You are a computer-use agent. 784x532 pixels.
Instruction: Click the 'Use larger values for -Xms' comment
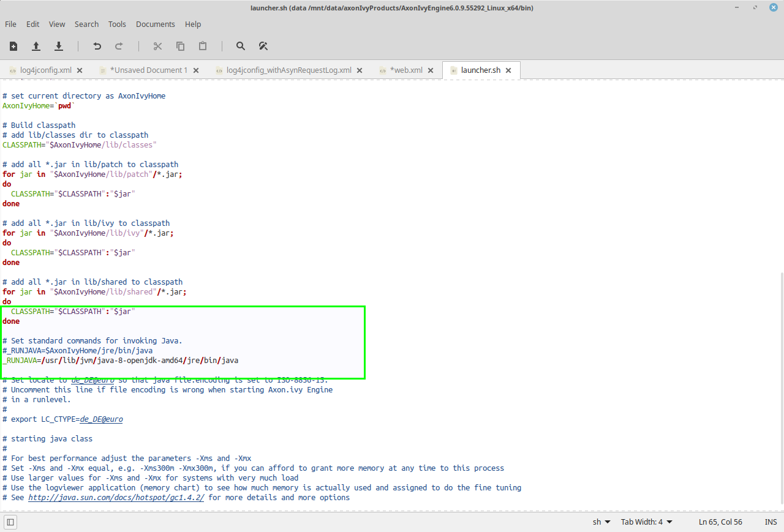[x=151, y=478]
